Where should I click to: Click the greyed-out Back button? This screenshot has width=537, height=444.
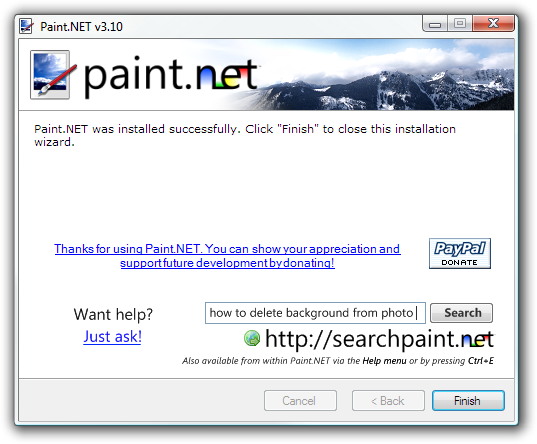(x=388, y=400)
